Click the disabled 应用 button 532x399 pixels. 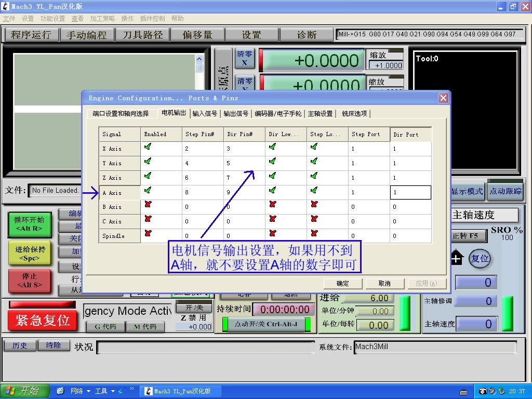(x=426, y=284)
